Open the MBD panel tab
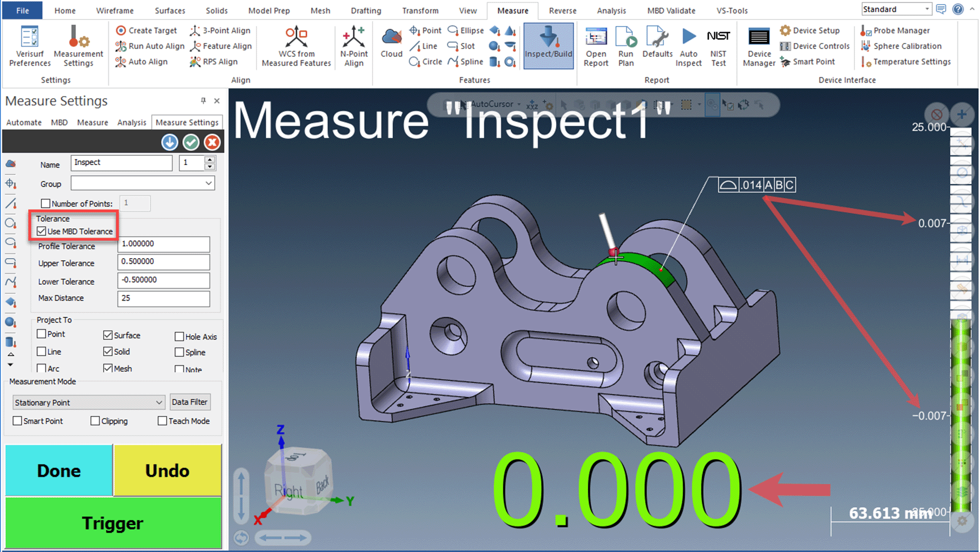Viewport: 980px width, 552px height. click(x=59, y=123)
